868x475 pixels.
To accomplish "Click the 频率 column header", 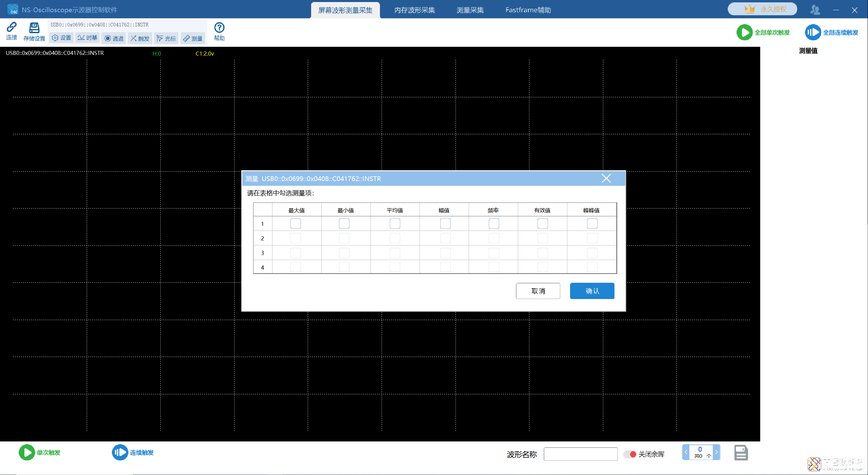I will tap(493, 210).
